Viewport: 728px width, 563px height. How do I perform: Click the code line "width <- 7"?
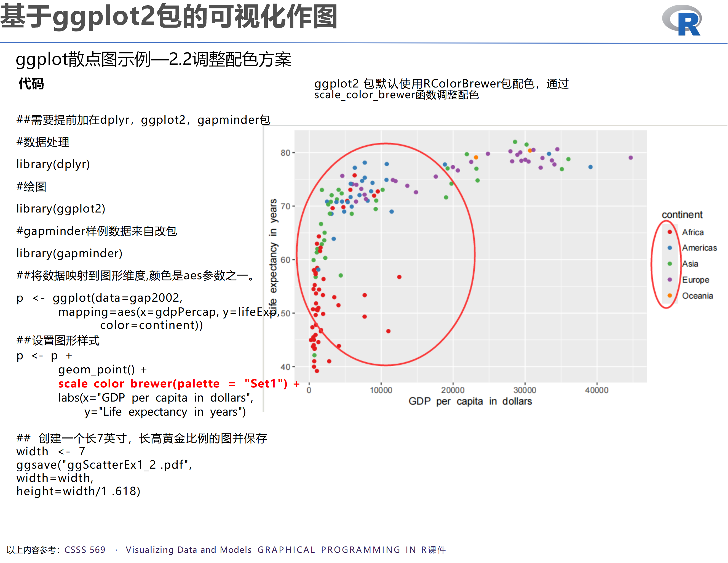pos(51,452)
